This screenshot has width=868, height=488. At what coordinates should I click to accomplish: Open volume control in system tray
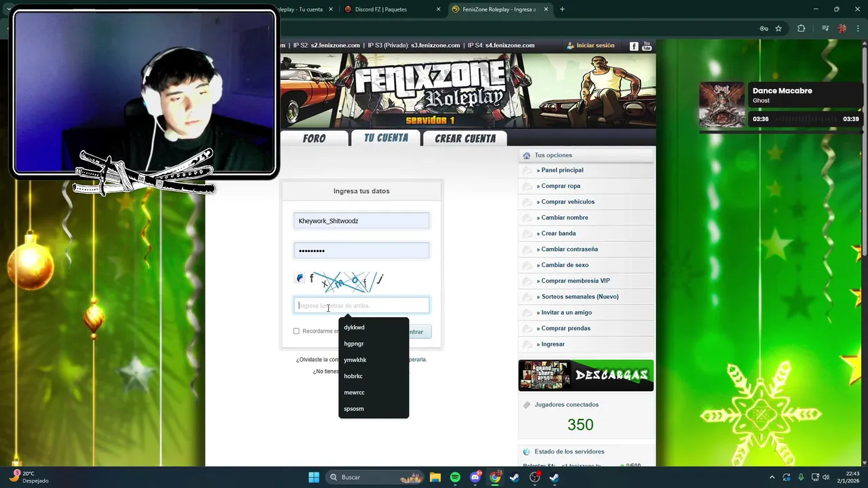pyautogui.click(x=826, y=477)
